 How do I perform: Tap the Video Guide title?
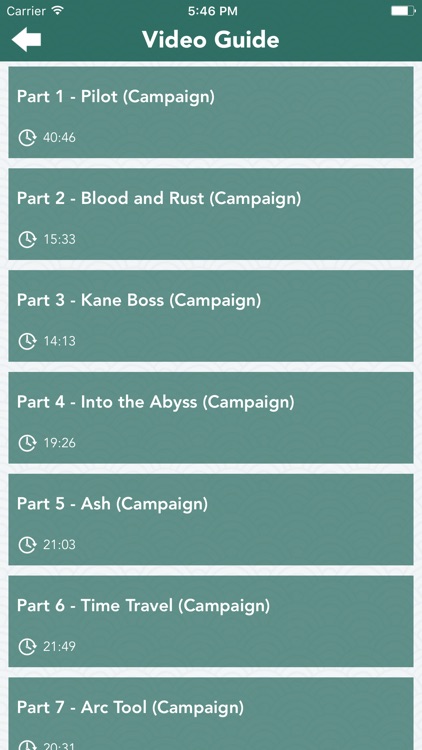click(211, 40)
